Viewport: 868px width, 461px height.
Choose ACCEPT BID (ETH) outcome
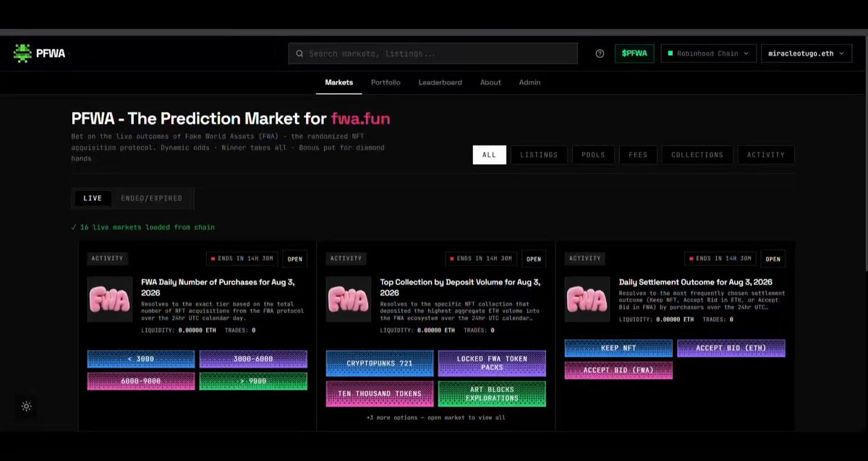[731, 348]
